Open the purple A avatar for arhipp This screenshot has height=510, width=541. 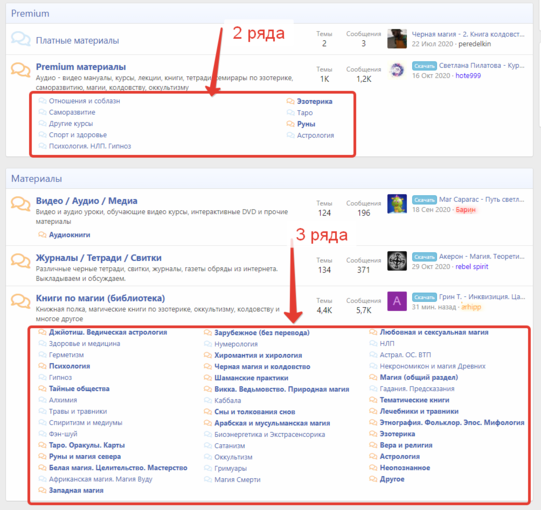pos(397,301)
